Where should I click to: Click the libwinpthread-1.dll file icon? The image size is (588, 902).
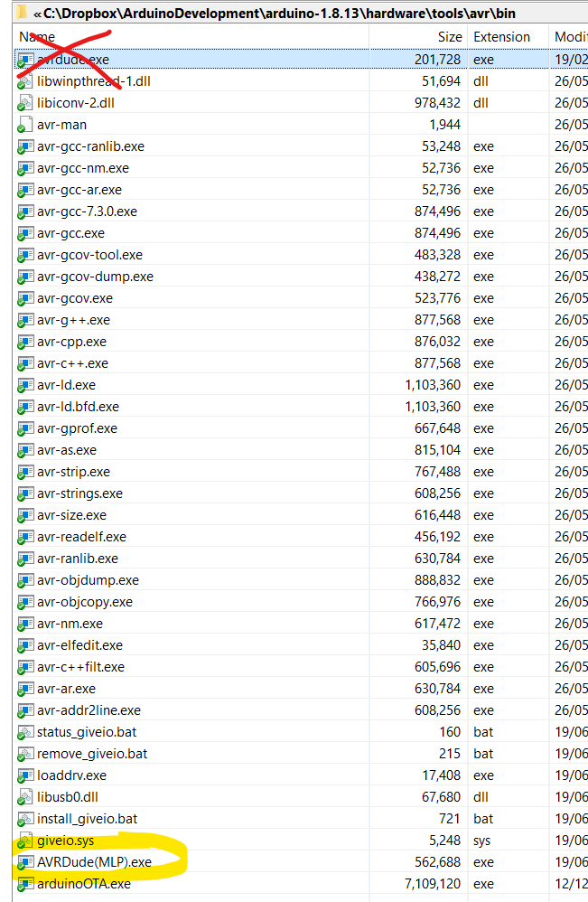[x=24, y=81]
